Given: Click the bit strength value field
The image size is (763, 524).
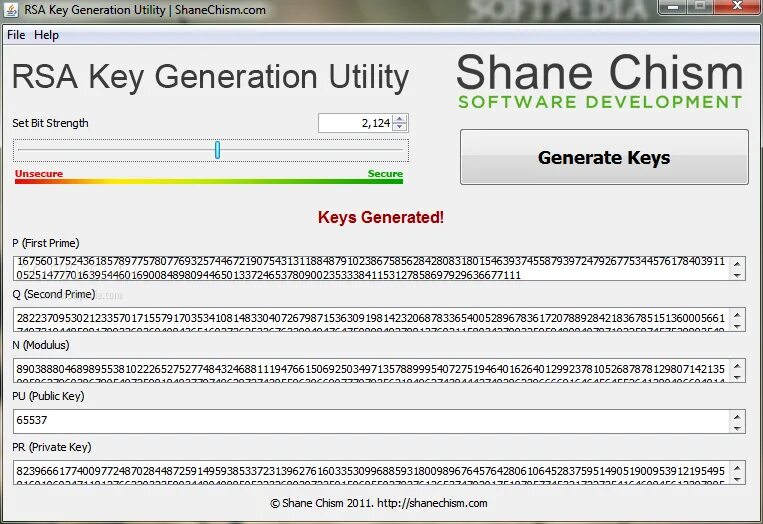Looking at the screenshot, I should (356, 123).
